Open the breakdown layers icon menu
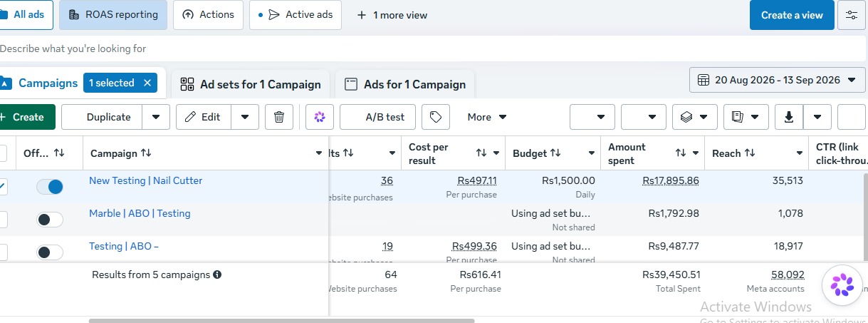The height and width of the screenshot is (323, 868). pyautogui.click(x=694, y=117)
